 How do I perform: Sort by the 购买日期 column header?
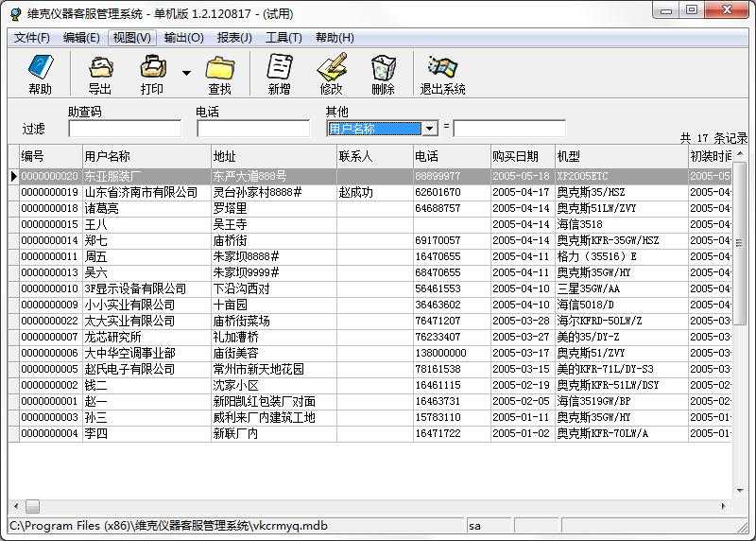515,156
